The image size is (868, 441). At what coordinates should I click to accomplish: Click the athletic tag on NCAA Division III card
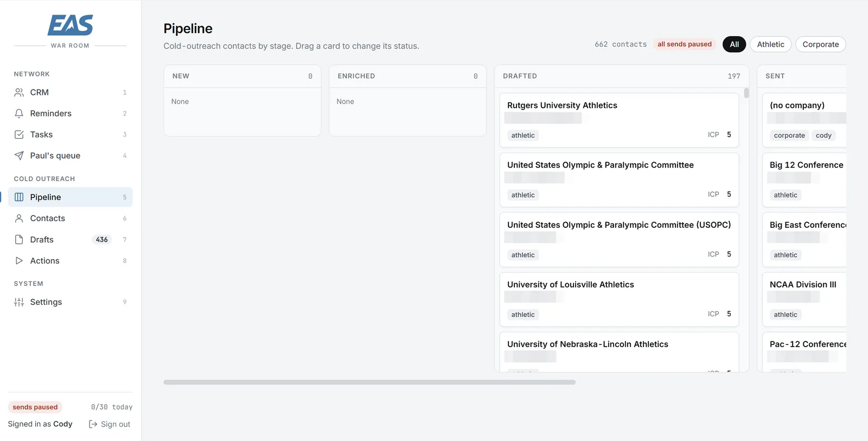786,315
